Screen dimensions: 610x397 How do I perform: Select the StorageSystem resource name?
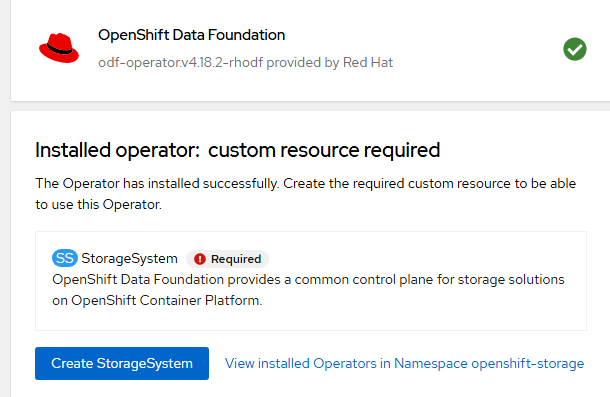[x=129, y=258]
